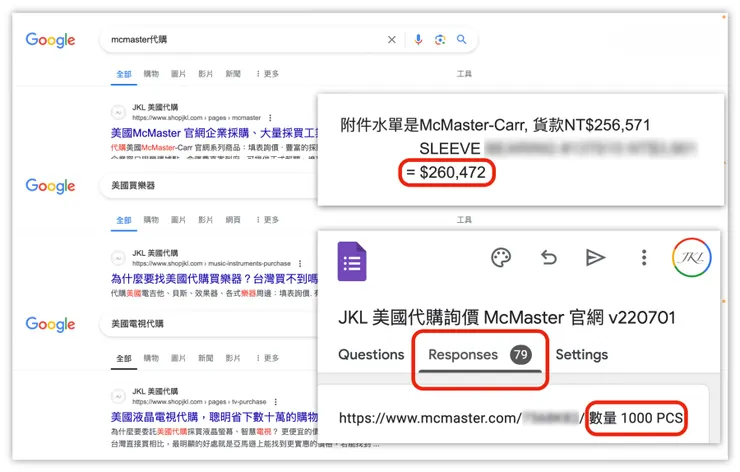
Task: Click the Google logo beside the 美國買樂器 search
Action: pyautogui.click(x=50, y=186)
